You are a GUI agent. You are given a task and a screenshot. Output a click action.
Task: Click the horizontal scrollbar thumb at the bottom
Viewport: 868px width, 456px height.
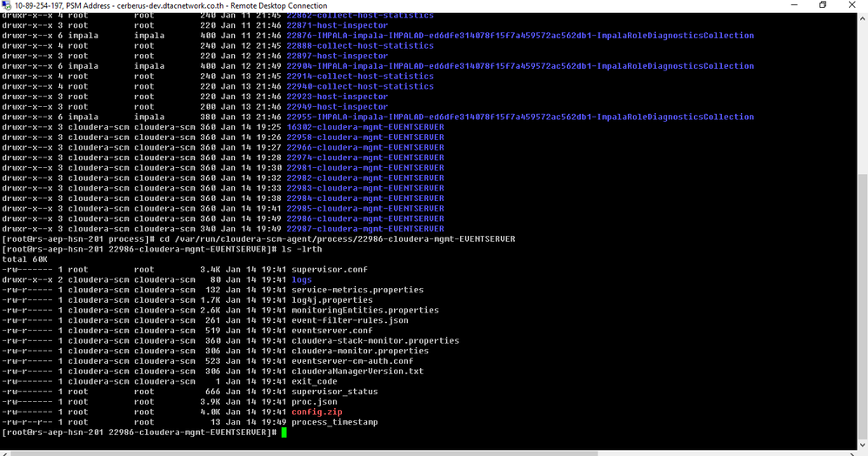pos(304,453)
